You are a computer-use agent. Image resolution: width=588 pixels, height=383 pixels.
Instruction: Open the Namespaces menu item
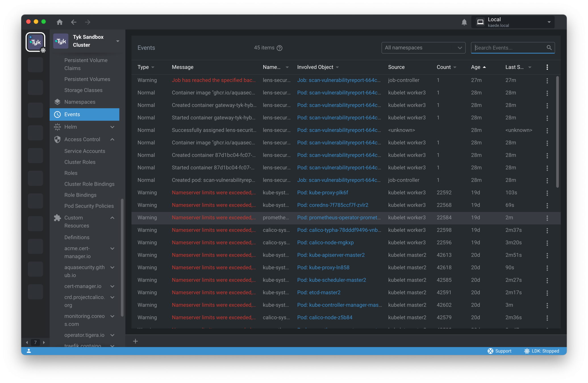80,102
